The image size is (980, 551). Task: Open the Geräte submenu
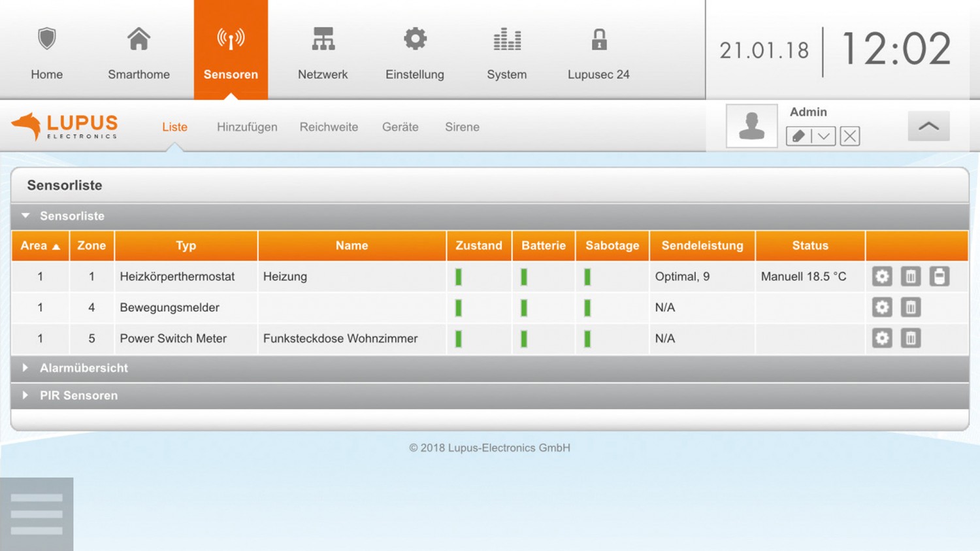click(x=400, y=127)
